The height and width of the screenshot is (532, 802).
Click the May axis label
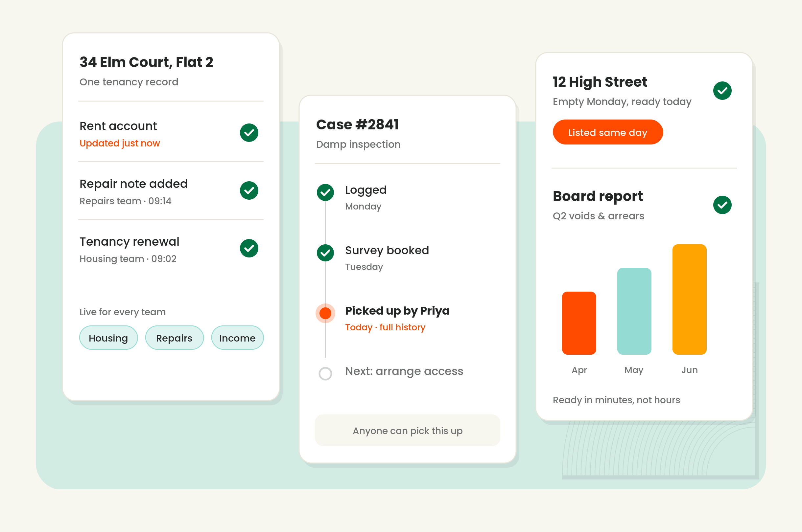click(x=634, y=370)
